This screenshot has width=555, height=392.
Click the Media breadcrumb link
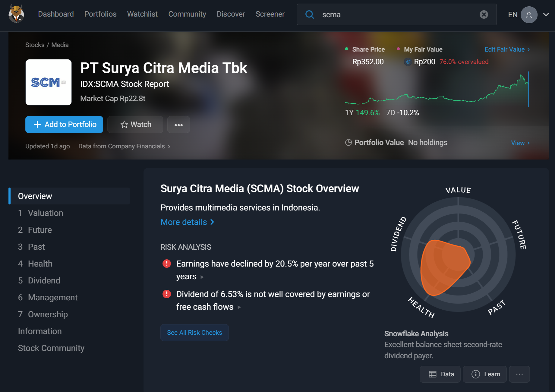coord(60,45)
